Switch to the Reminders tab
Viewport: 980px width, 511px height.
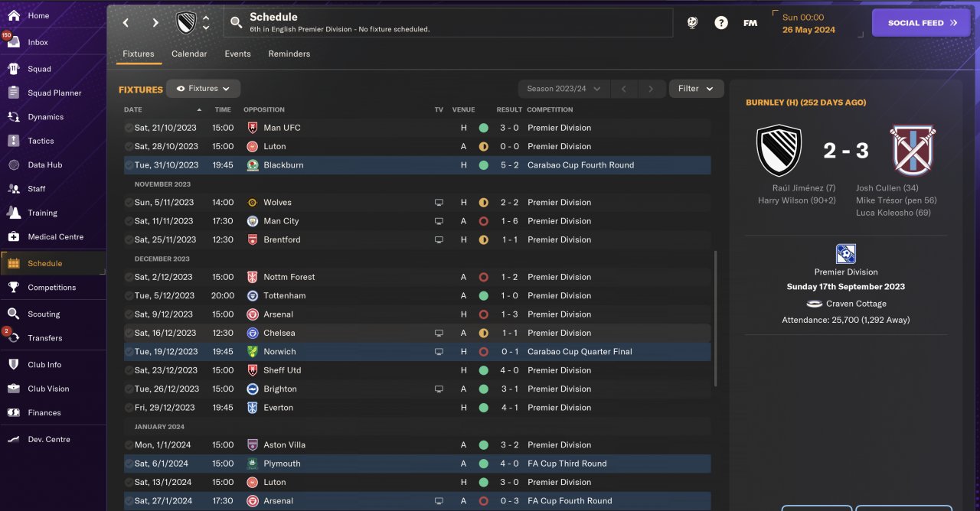(x=289, y=54)
